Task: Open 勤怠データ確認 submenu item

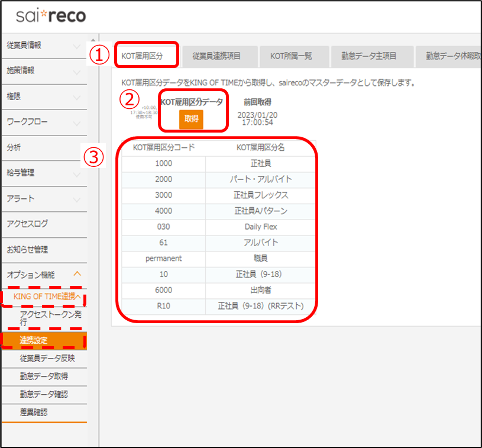Action: pos(44,394)
